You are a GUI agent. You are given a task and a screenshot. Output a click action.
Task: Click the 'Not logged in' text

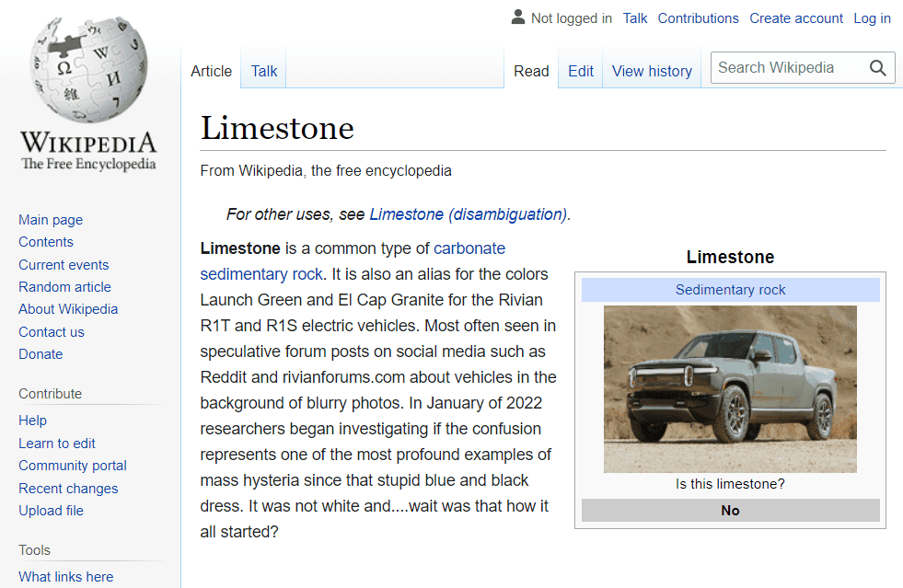click(x=572, y=18)
